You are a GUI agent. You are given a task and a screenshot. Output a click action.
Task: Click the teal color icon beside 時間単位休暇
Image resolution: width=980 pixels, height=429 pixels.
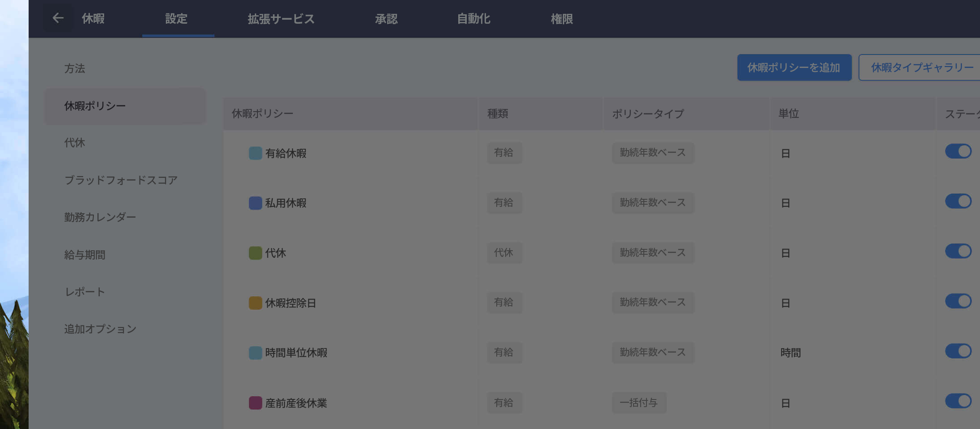(x=255, y=353)
